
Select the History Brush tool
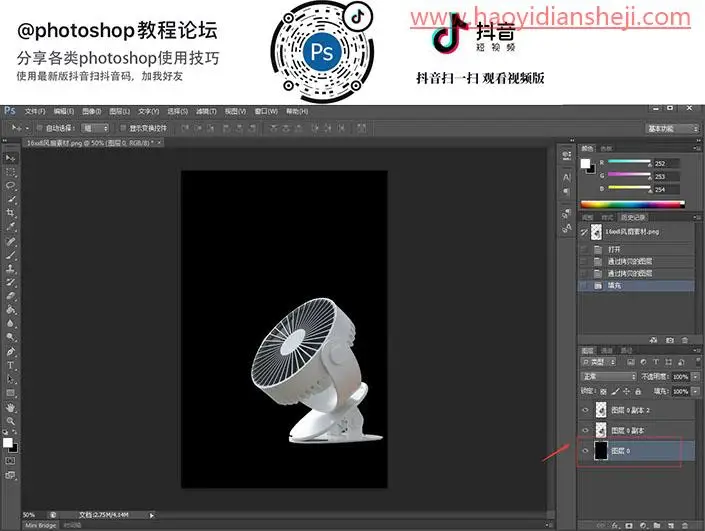pos(10,282)
